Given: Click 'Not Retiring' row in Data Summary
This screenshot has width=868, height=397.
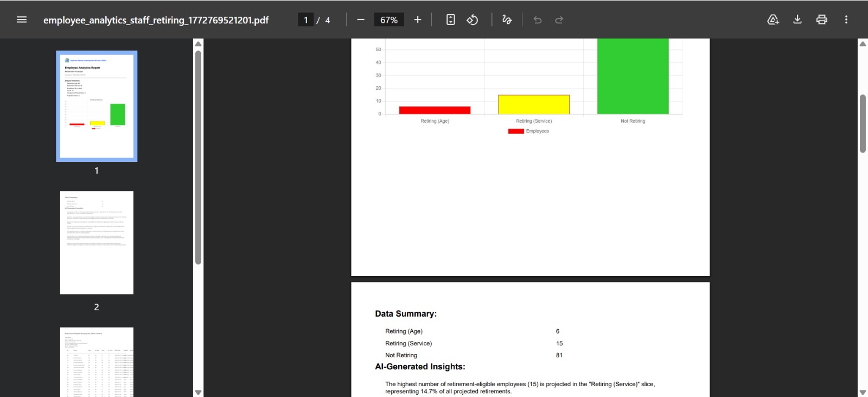Looking at the screenshot, I should [x=401, y=355].
